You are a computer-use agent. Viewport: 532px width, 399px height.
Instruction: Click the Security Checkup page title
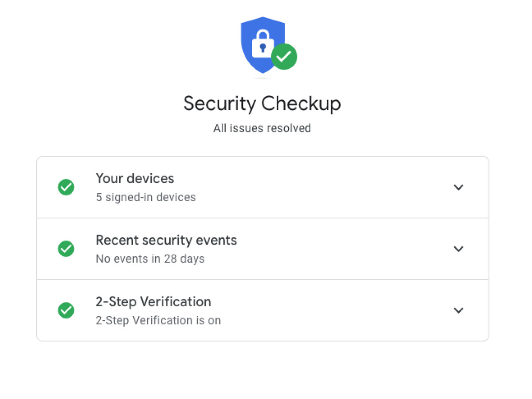click(x=262, y=104)
